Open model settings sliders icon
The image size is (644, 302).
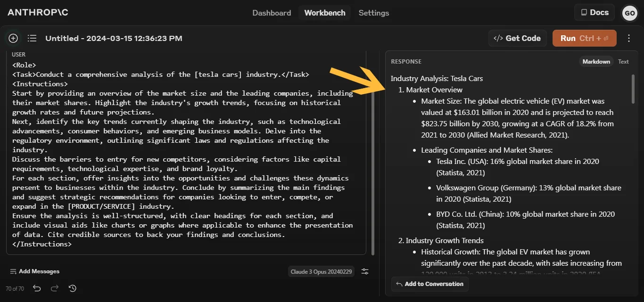click(365, 271)
